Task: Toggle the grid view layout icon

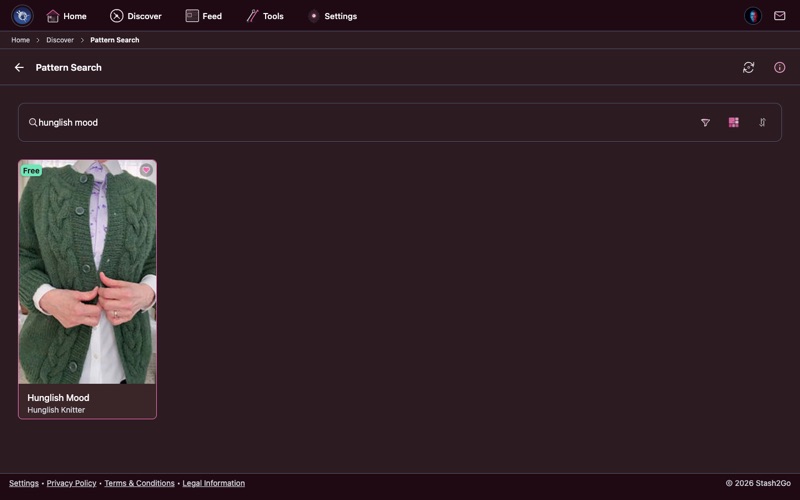Action: pos(733,123)
